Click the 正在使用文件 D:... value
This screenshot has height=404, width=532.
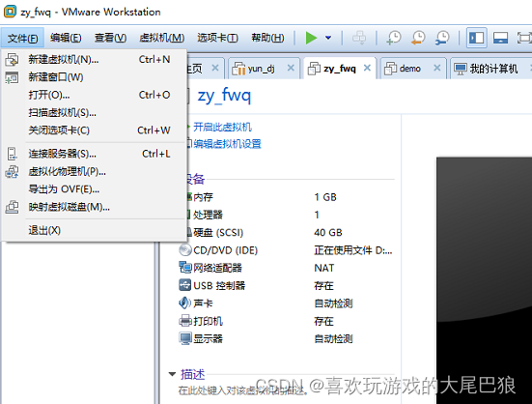pos(353,250)
